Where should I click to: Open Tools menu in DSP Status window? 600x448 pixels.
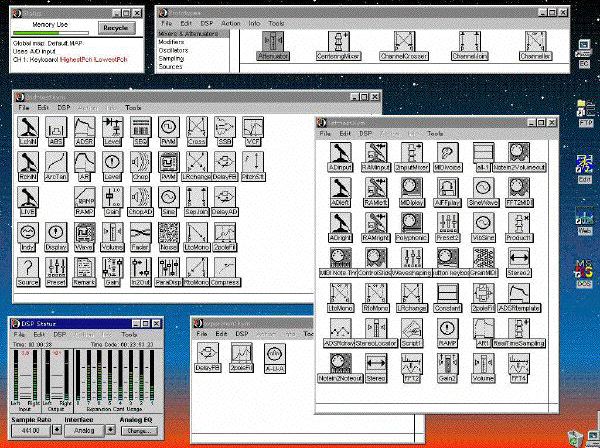129,334
